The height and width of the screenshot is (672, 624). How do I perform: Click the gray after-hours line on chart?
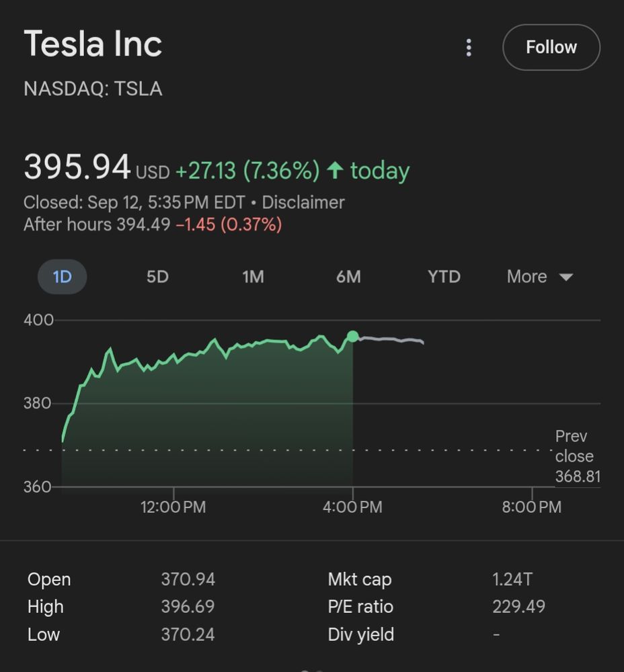[390, 339]
